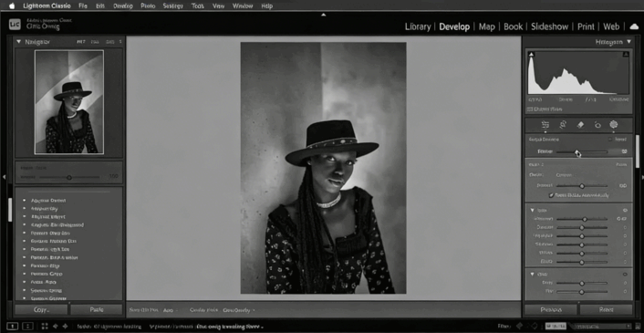Click the main window display icon in filmstrip bar
The height and width of the screenshot is (333, 644).
click(x=13, y=326)
